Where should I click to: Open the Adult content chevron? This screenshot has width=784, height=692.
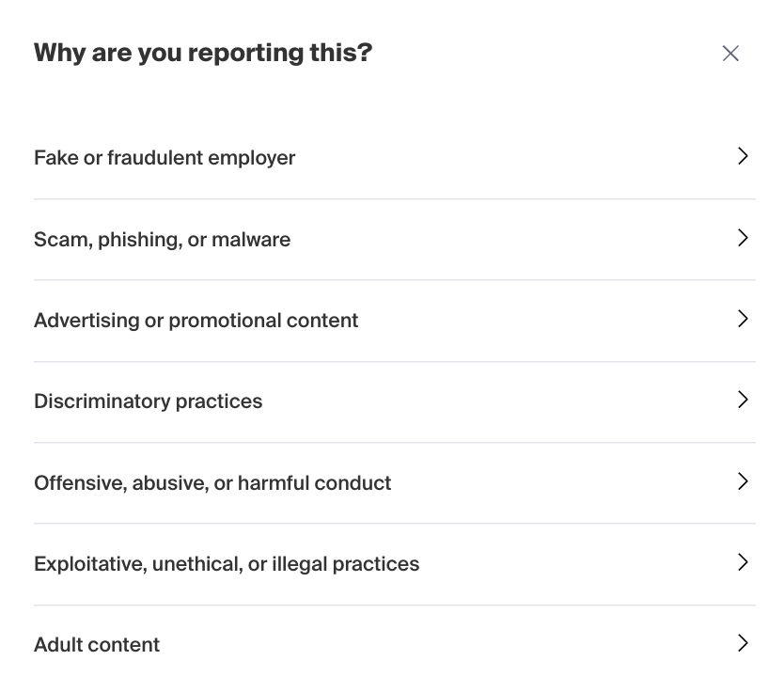[743, 643]
